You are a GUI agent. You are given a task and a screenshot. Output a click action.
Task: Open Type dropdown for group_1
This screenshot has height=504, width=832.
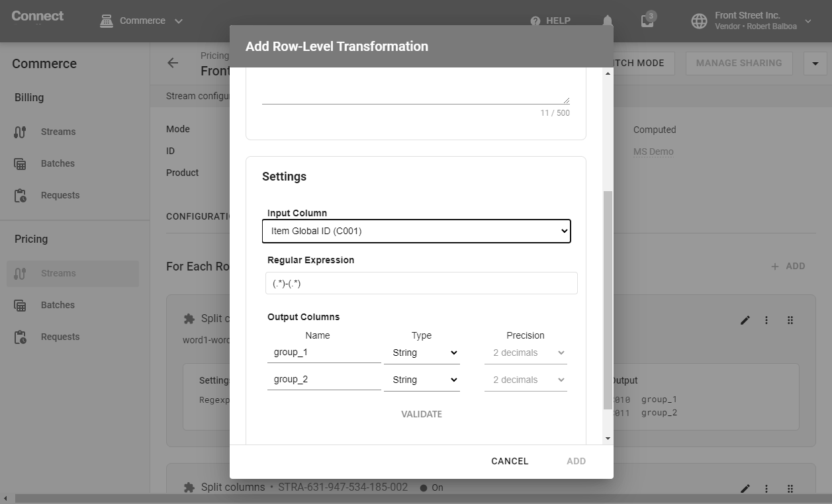[422, 353]
